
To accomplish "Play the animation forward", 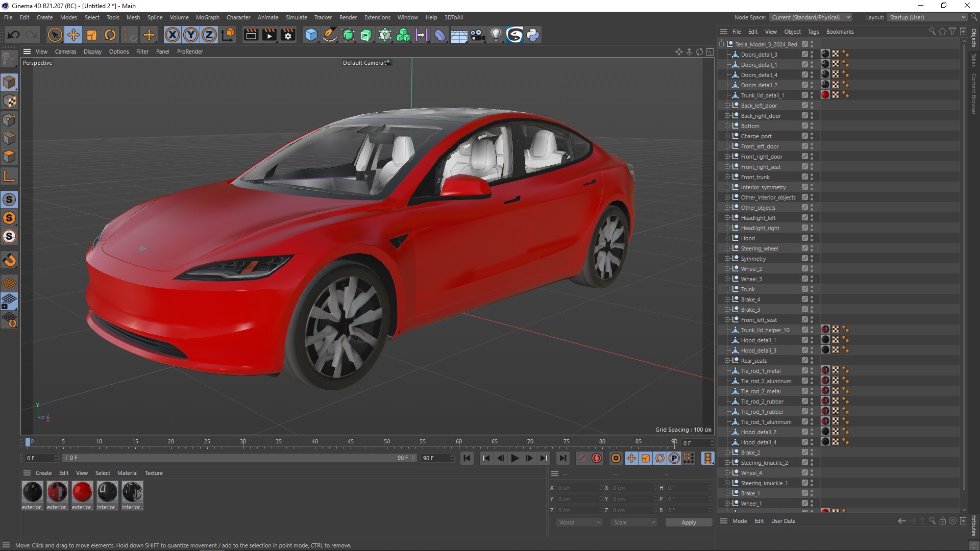I will pos(515,458).
